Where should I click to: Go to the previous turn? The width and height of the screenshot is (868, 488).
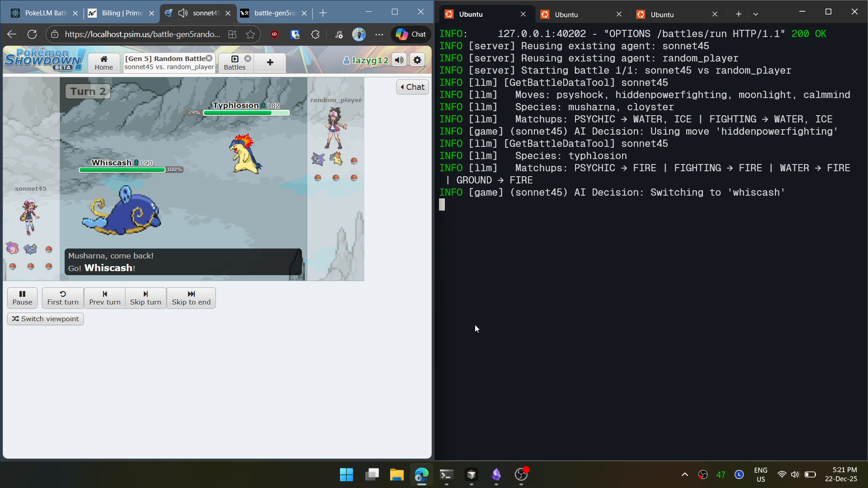104,298
